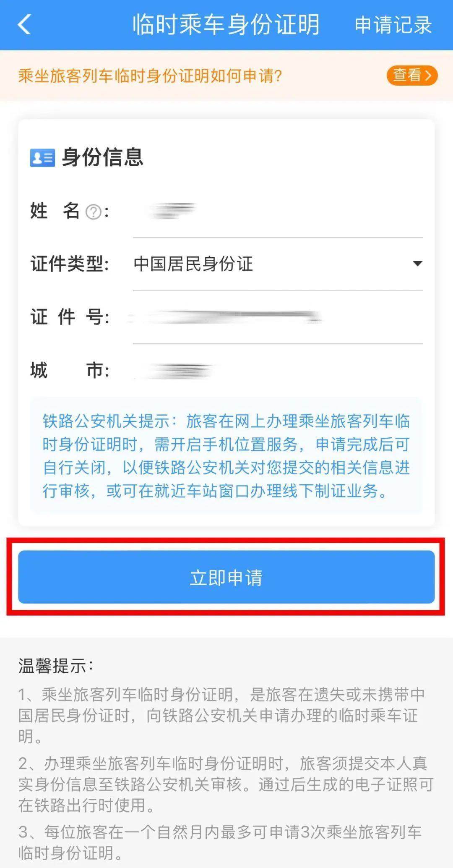Click the chevron arrow inside 查看 badge
Viewport: 453px width, 868px height.
click(428, 76)
